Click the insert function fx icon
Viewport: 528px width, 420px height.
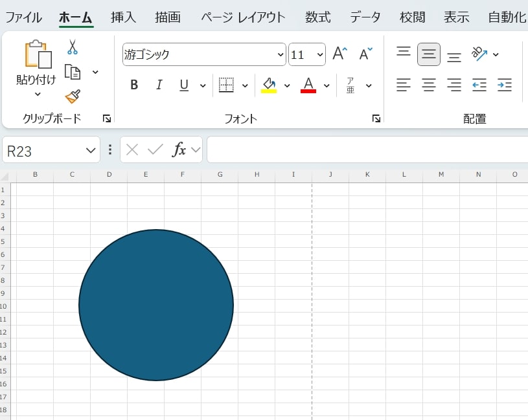(179, 149)
